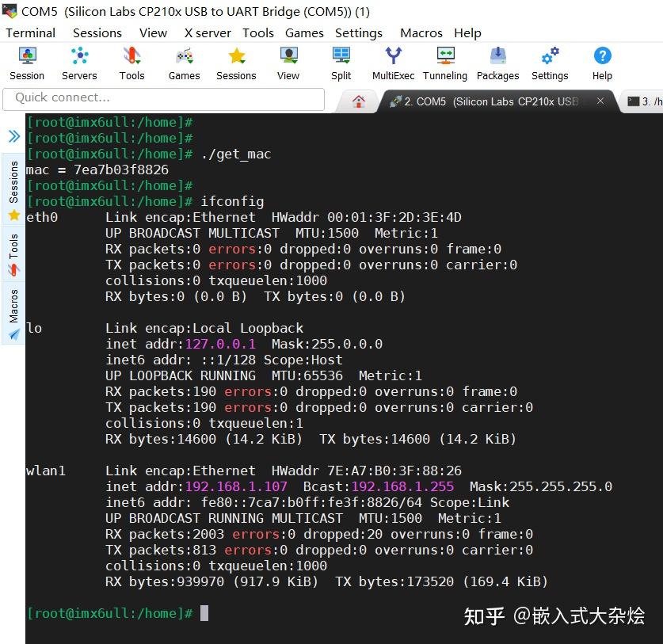Screen dimensions: 663x644
Task: Open the X server menu
Action: tap(207, 32)
